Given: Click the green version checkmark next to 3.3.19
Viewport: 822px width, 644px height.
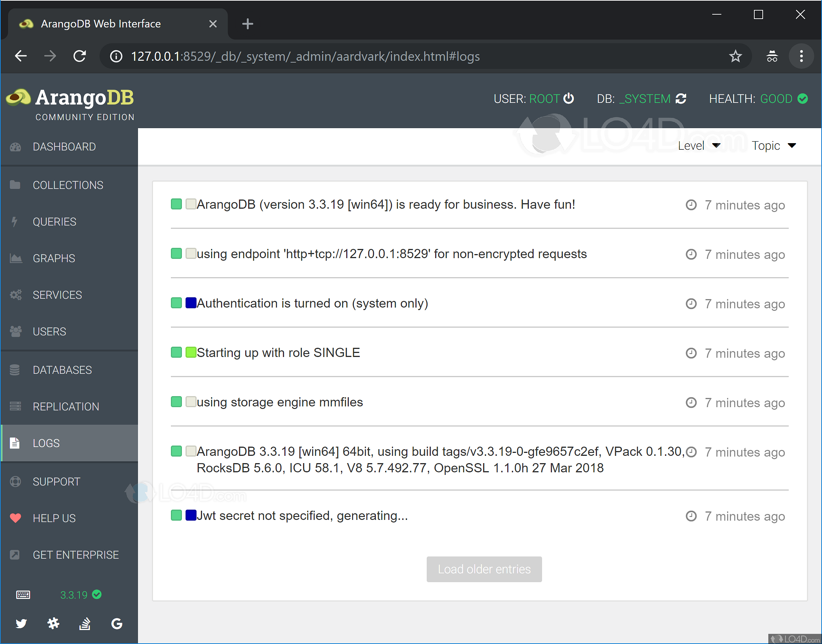Looking at the screenshot, I should [x=97, y=595].
